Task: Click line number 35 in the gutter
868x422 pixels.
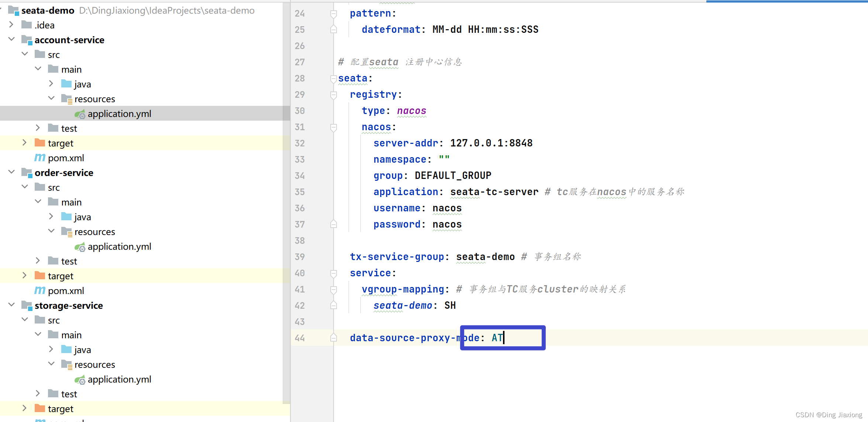Action: click(300, 192)
